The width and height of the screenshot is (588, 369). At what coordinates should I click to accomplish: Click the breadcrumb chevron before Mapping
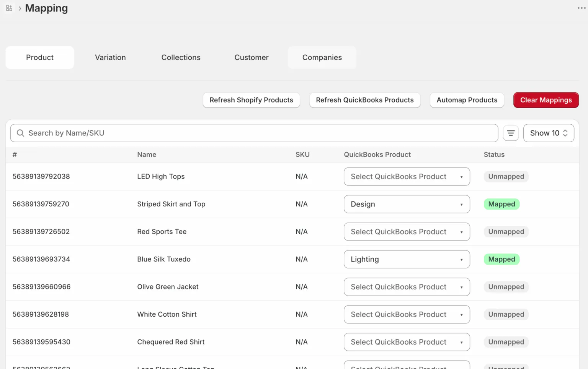tap(20, 8)
